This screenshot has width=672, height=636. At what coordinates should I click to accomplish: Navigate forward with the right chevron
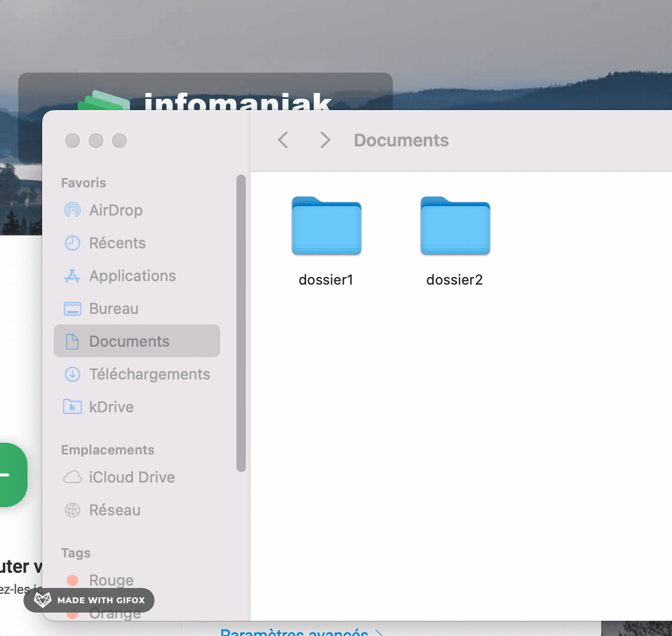(x=325, y=141)
